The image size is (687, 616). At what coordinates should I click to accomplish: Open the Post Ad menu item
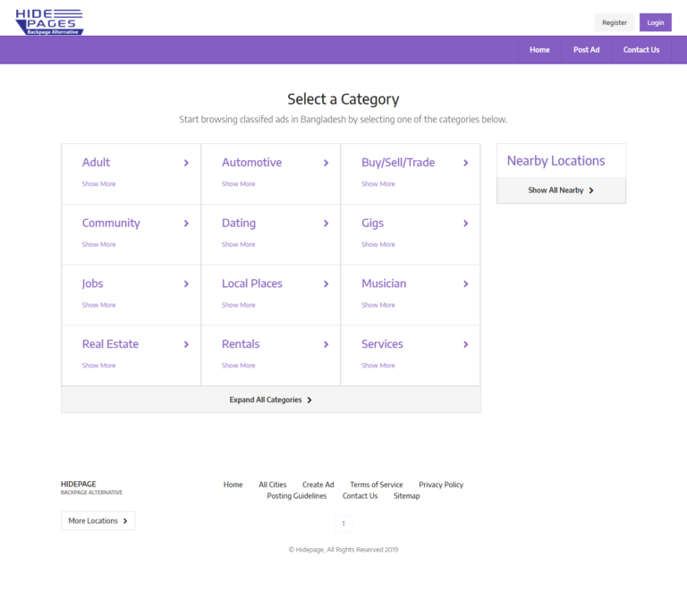click(586, 50)
